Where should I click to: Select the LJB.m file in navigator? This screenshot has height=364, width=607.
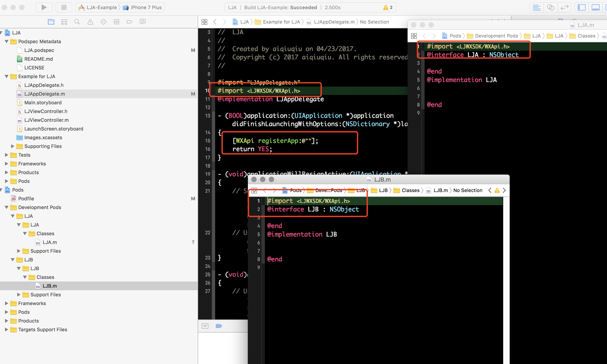50,285
